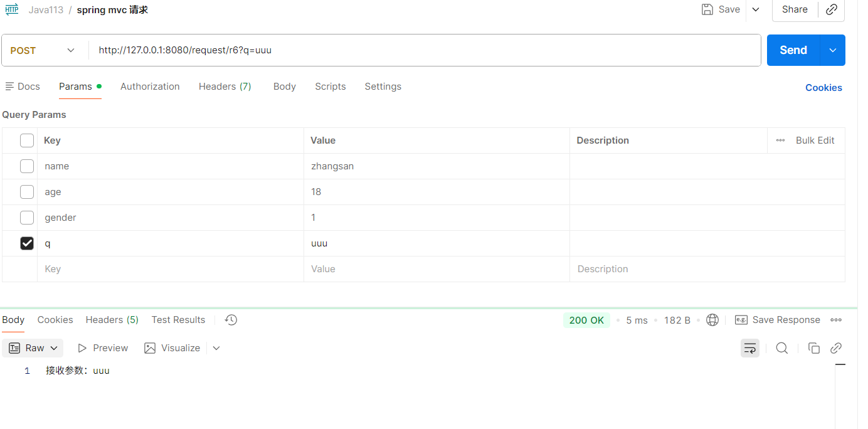Image resolution: width=868 pixels, height=429 pixels.
Task: Open the Save options dropdown arrow
Action: 755,9
